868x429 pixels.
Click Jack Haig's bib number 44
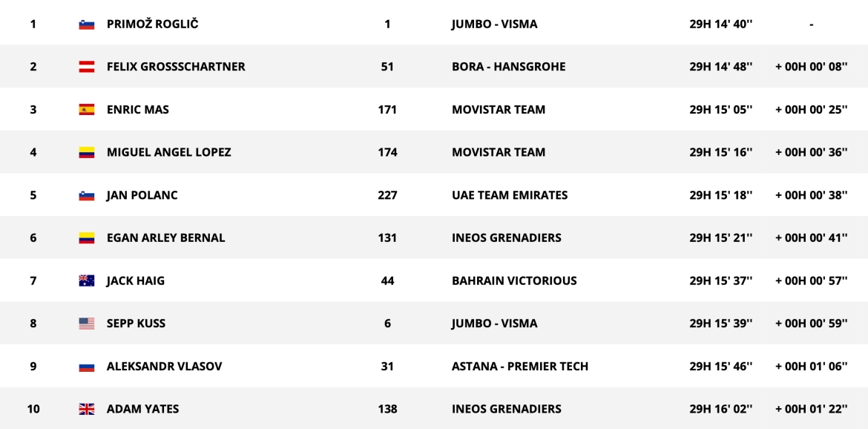tap(387, 281)
